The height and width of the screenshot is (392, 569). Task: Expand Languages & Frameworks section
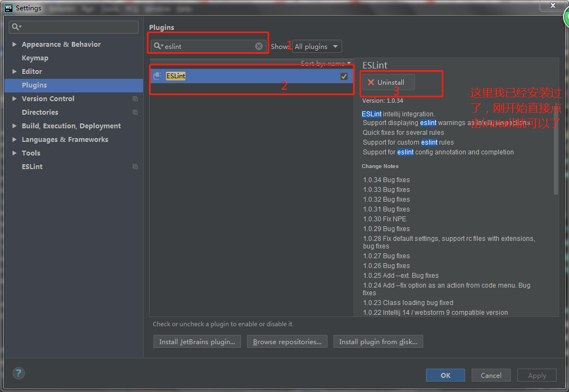(15, 140)
